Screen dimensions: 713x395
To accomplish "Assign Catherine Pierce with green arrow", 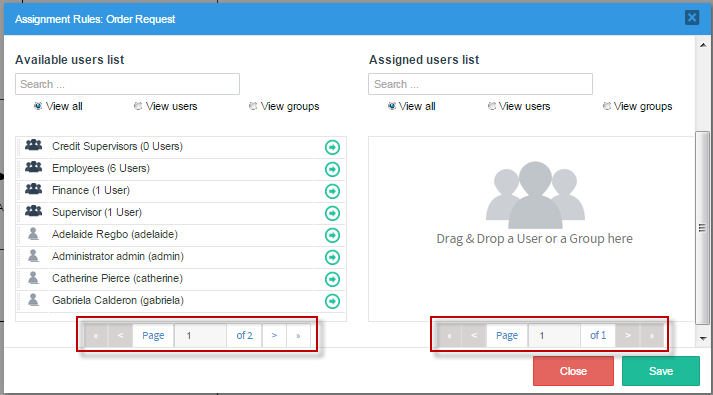I will (x=332, y=279).
